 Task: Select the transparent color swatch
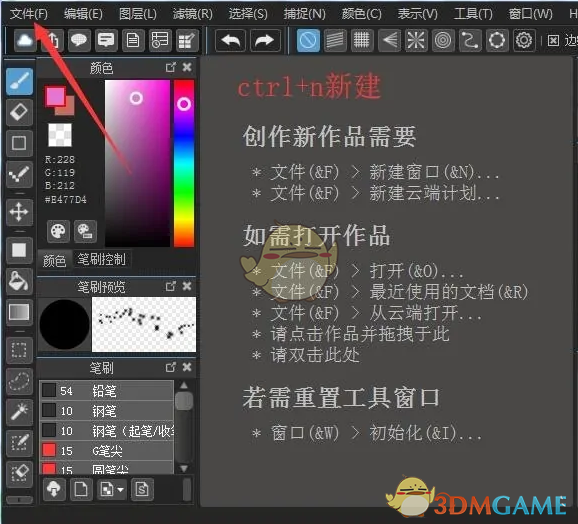60,135
